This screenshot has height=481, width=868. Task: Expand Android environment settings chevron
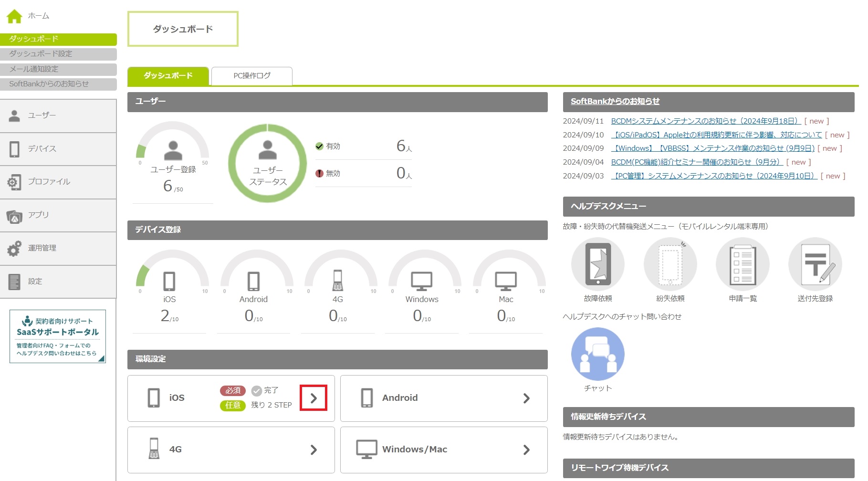[526, 398]
